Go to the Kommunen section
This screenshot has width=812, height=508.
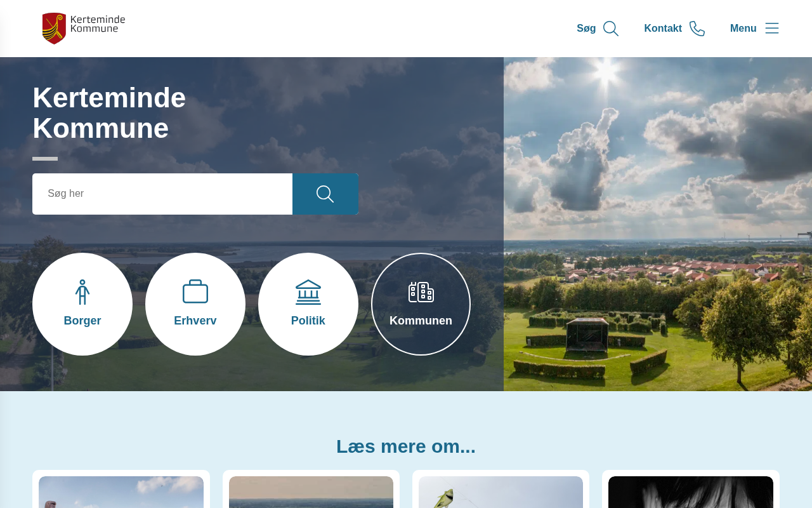point(421,304)
